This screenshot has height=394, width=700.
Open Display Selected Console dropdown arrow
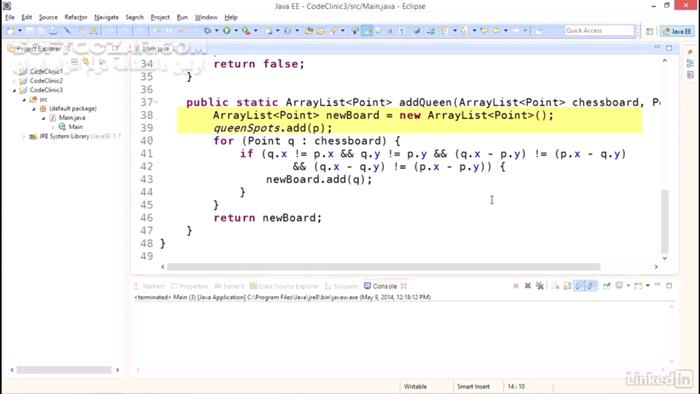pyautogui.click(x=628, y=286)
